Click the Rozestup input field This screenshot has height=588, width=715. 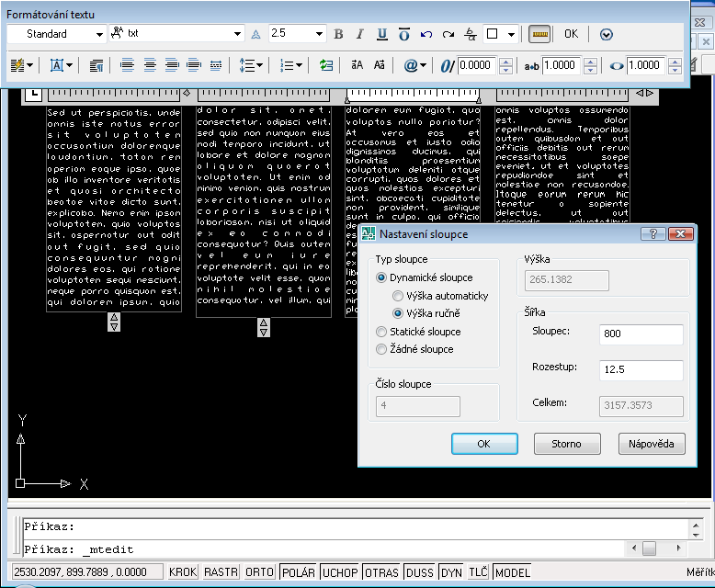[640, 370]
